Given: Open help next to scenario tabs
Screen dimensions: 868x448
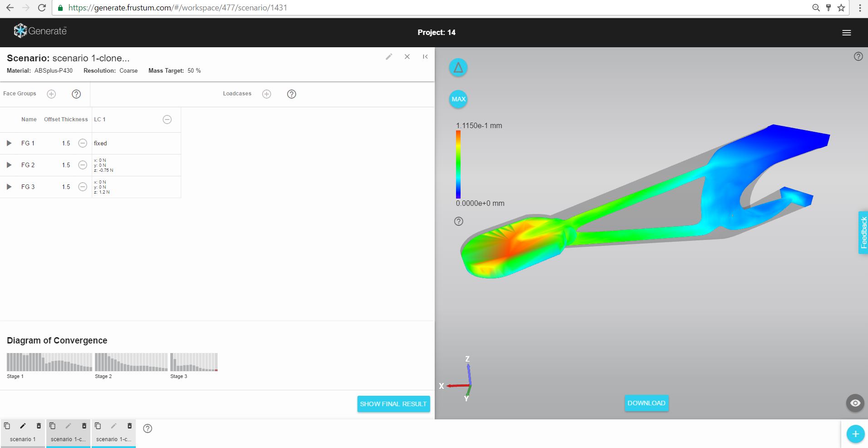Looking at the screenshot, I should click(148, 428).
